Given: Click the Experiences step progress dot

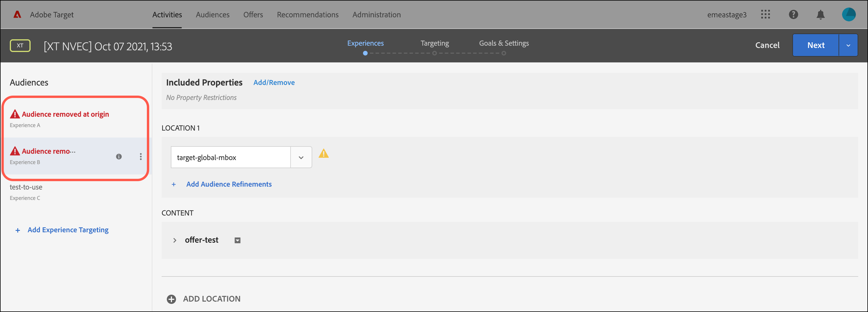Looking at the screenshot, I should pos(365,53).
